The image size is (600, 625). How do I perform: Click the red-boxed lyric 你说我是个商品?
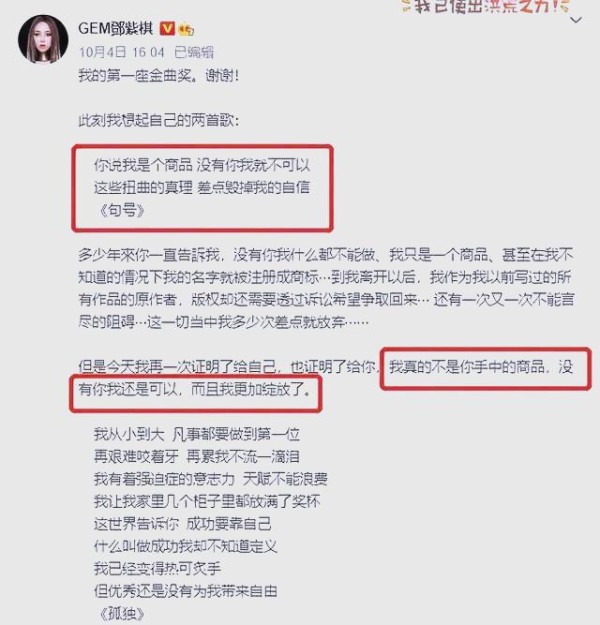(x=143, y=165)
